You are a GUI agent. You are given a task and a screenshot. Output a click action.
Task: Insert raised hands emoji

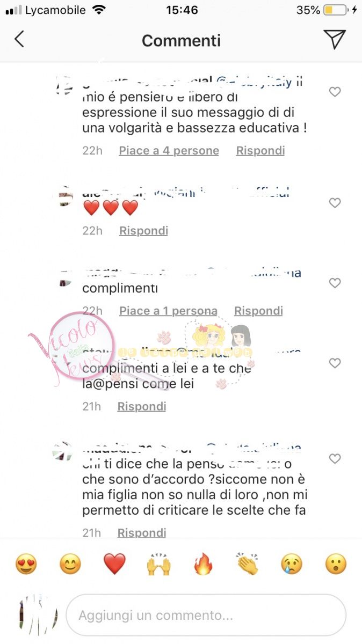158,565
